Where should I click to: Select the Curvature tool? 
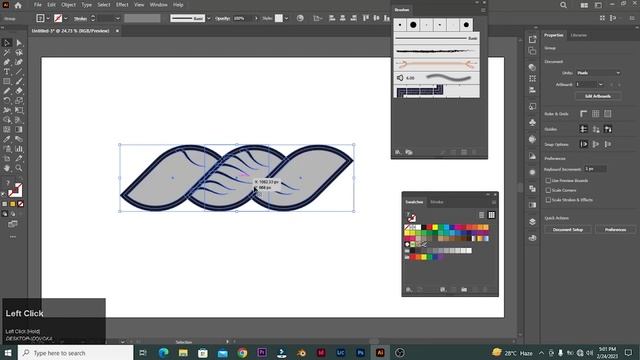click(19, 62)
